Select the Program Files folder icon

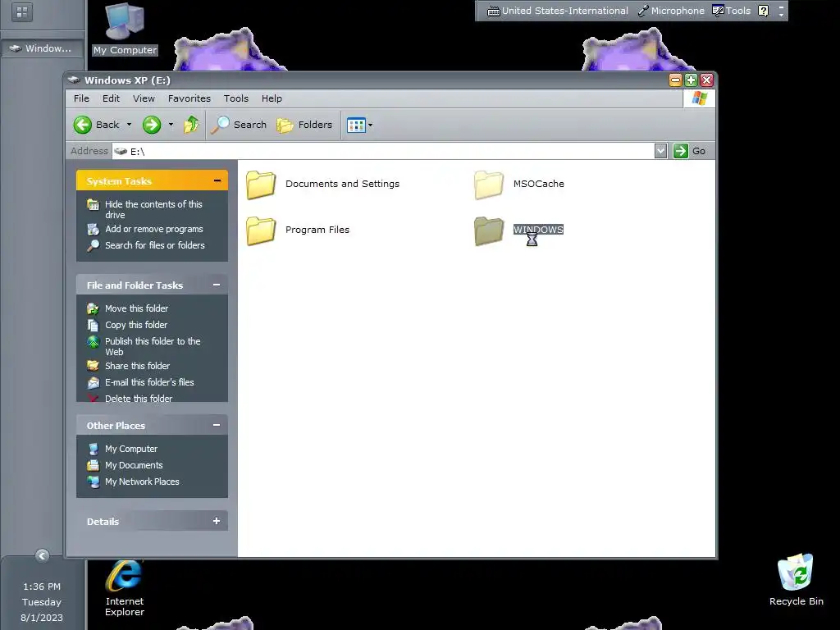(x=261, y=231)
